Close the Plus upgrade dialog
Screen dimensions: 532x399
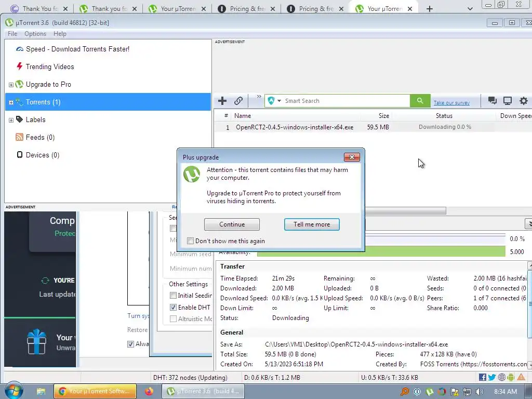point(352,157)
